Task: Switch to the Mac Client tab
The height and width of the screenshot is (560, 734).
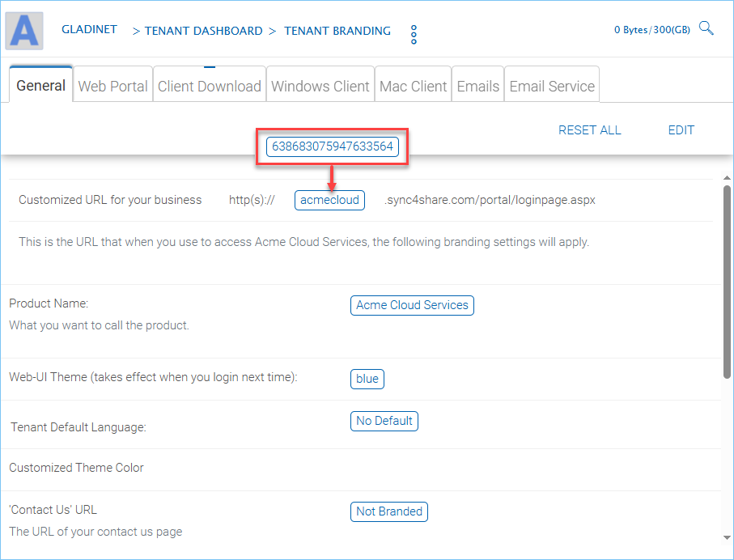Action: pos(413,86)
